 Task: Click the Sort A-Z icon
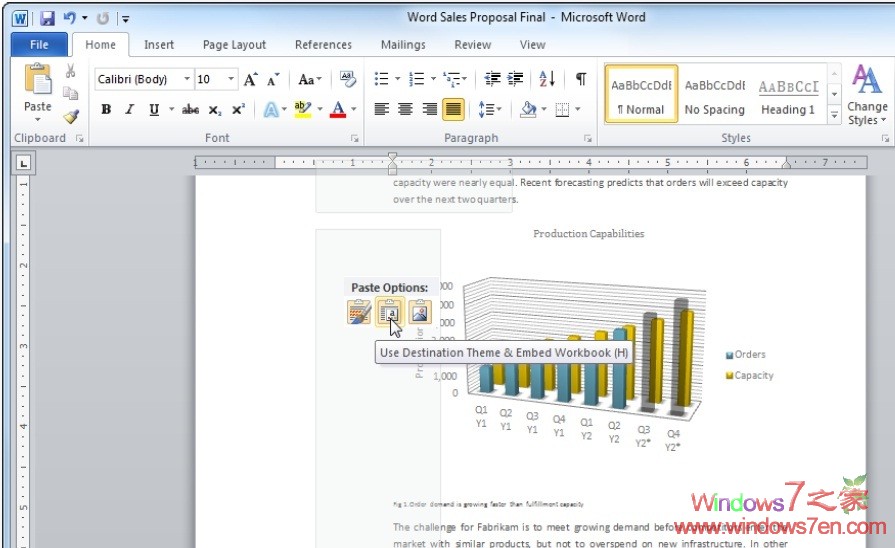(x=547, y=79)
